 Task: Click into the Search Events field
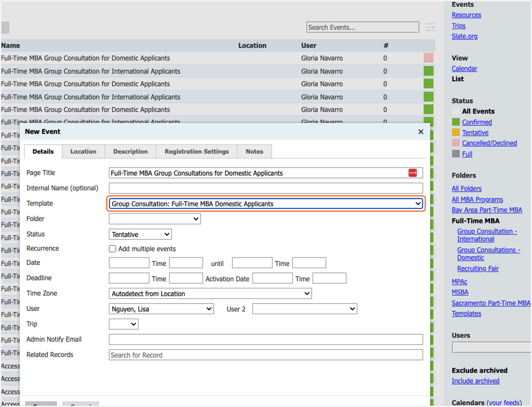tap(363, 28)
